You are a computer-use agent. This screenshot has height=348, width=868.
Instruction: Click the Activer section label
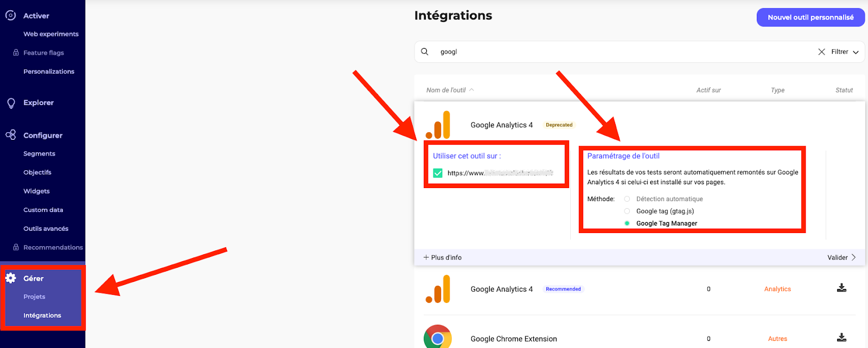[x=36, y=16]
